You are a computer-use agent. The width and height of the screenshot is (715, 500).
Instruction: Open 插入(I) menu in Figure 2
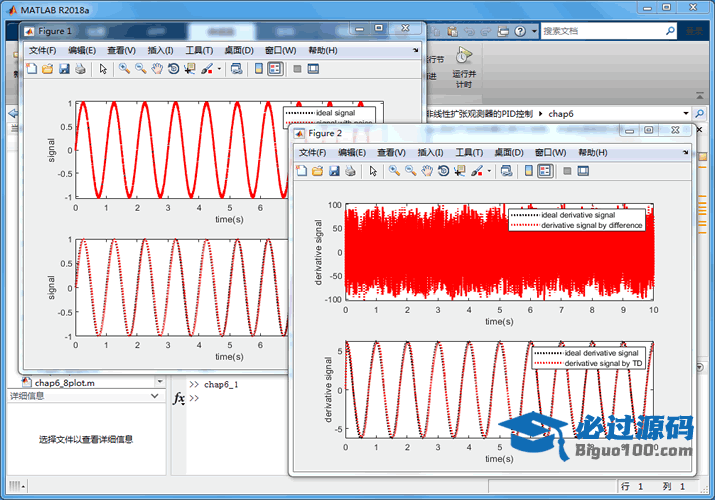430,152
